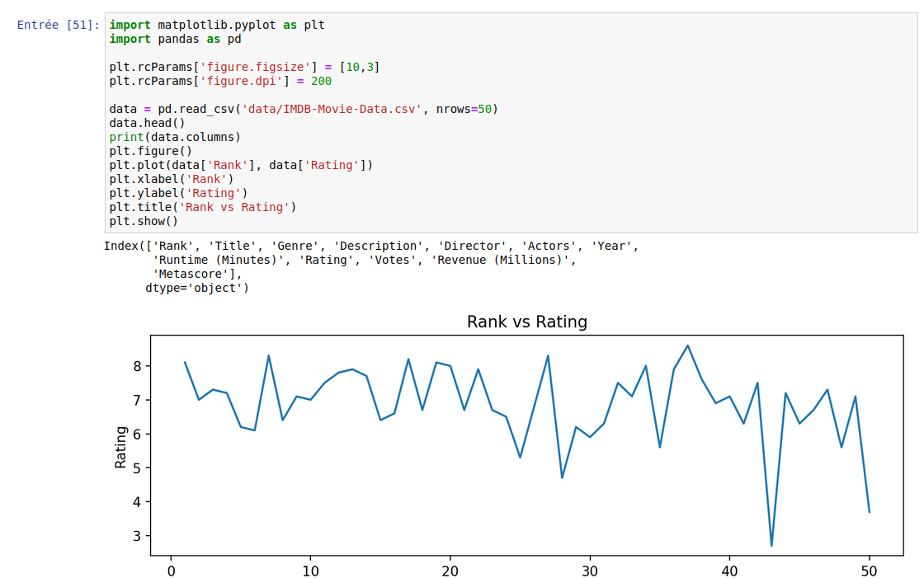Viewport: 924px width, 578px height.
Task: Place cursor on the plt.figure() line
Action: click(150, 151)
